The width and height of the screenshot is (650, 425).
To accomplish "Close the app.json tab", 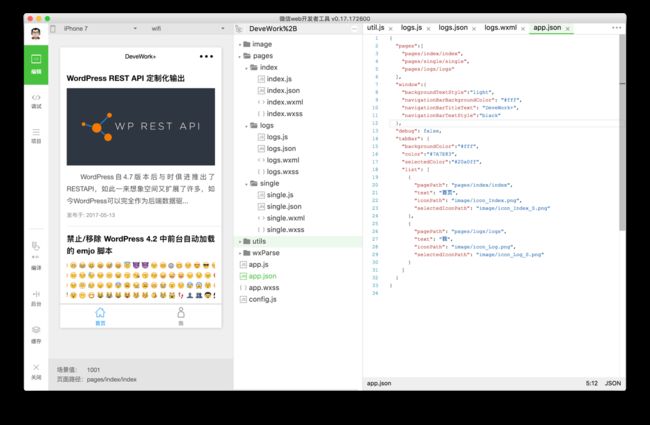I will [568, 29].
